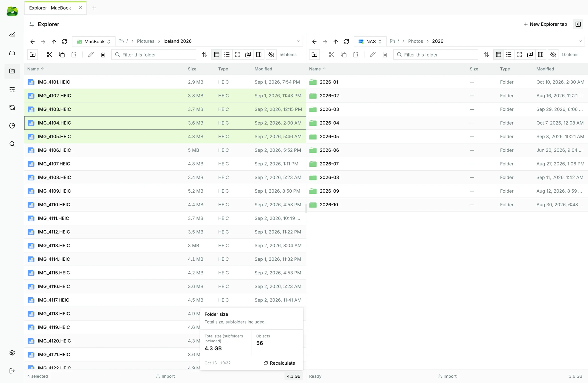The width and height of the screenshot is (588, 383).
Task: Focus the MacBook Filter this folder field
Action: [x=154, y=55]
